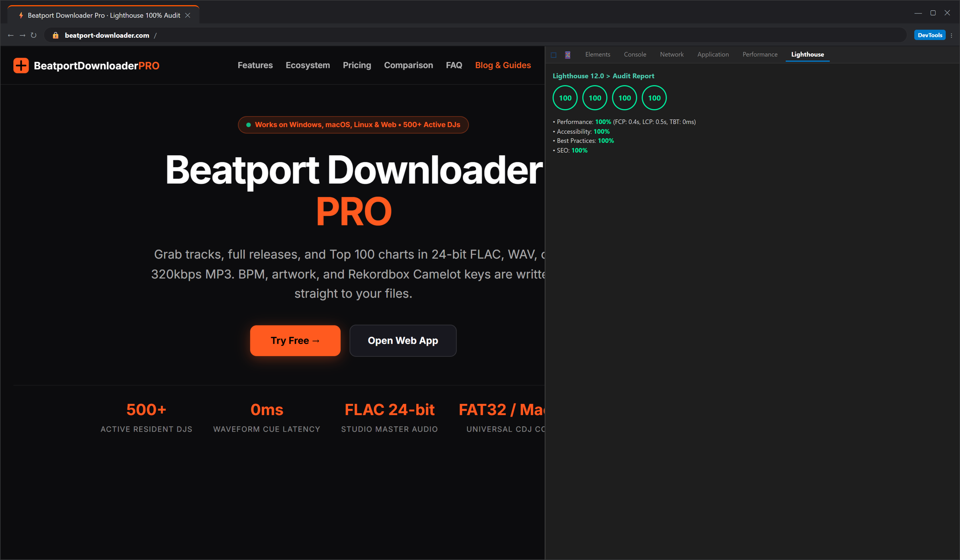Viewport: 960px width, 560px height.
Task: Click the Try Free button
Action: (295, 341)
